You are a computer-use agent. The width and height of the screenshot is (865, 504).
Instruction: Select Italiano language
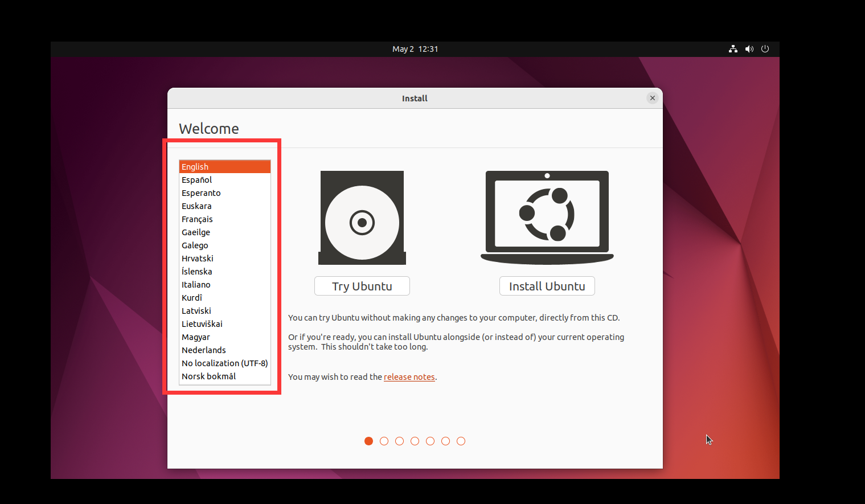225,285
